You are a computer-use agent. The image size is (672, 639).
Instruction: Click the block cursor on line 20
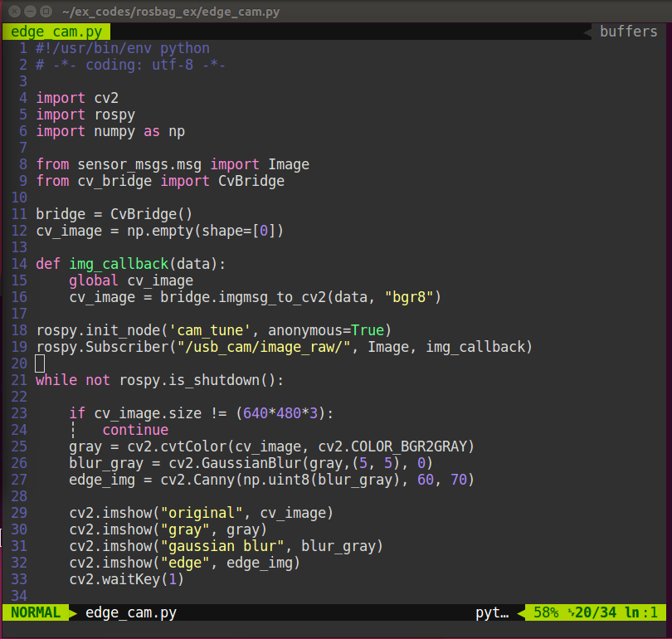click(40, 363)
